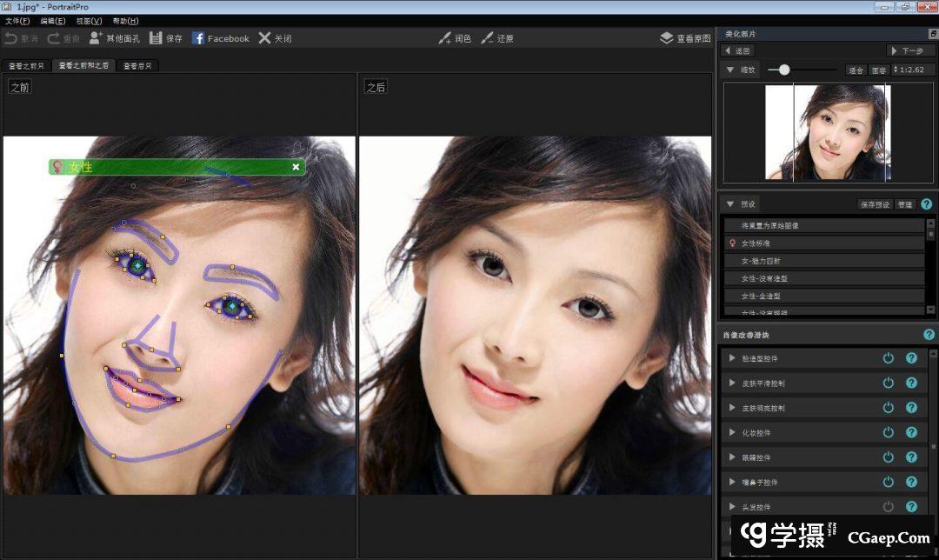Click the 下一步 next step button

tap(910, 51)
